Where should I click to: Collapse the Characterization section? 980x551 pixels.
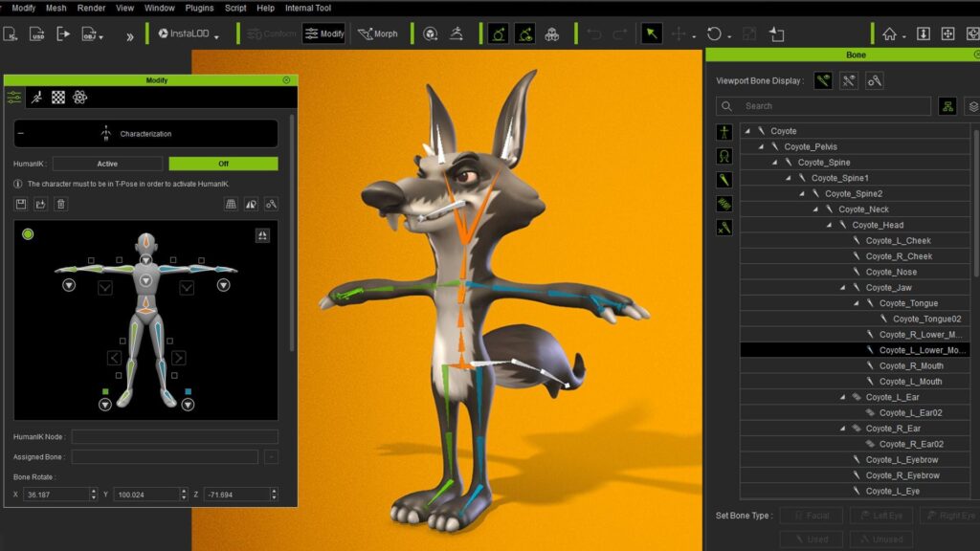point(20,133)
